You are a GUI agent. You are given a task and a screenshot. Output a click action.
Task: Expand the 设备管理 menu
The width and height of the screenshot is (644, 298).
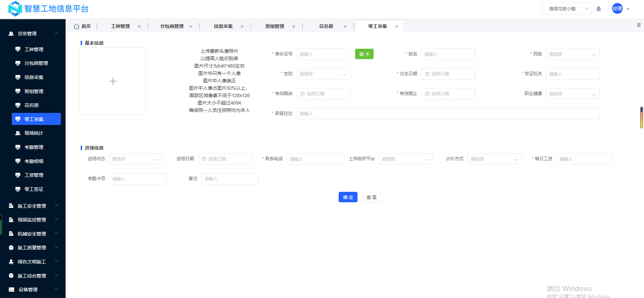pyautogui.click(x=56, y=289)
